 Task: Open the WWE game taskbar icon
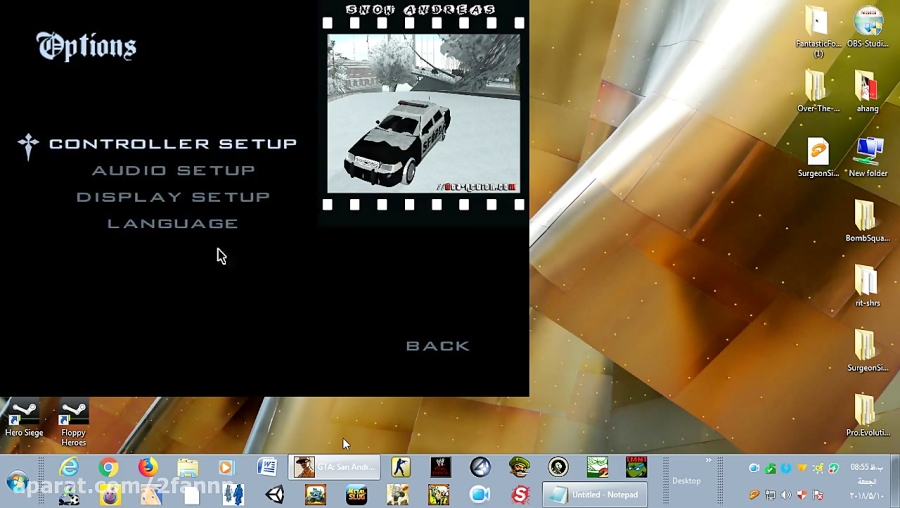pos(440,467)
